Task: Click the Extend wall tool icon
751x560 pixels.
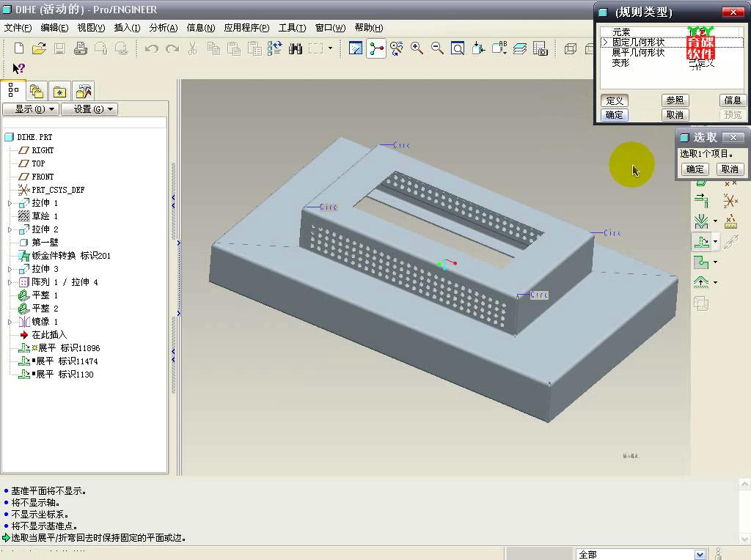Action: (701, 200)
